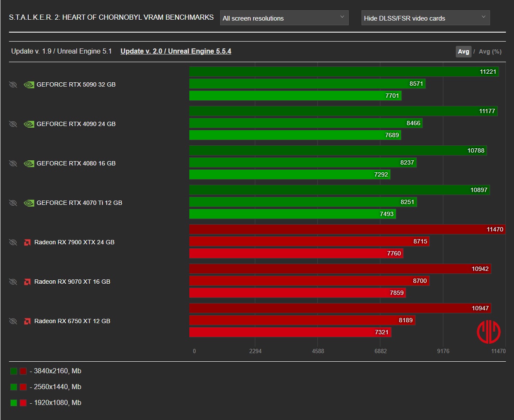Click the NVIDIA logo beside RTX 4090
This screenshot has width=514, height=420.
coord(29,124)
